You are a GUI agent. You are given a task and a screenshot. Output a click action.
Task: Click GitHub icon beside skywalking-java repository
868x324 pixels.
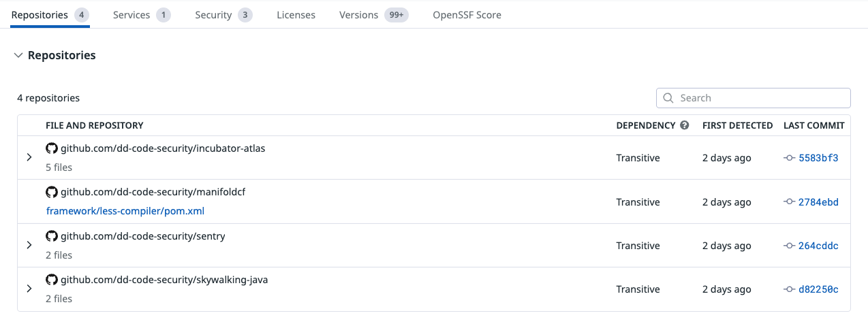[52, 280]
